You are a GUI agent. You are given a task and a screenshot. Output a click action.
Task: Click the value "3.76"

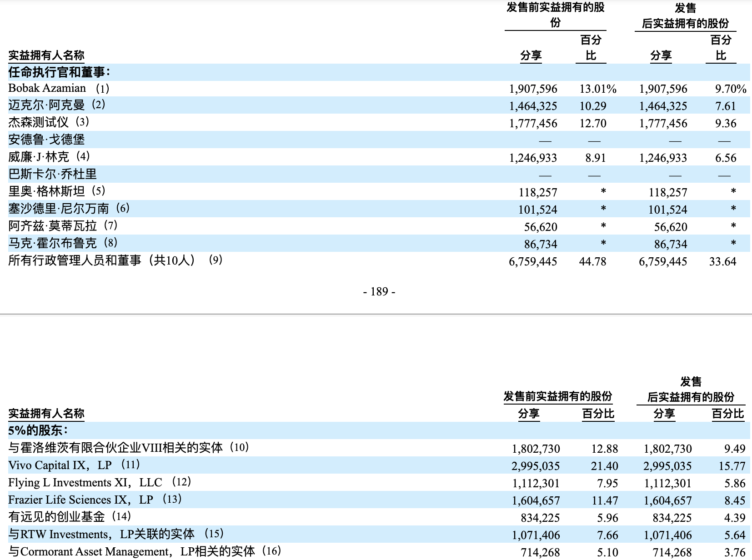[735, 553]
